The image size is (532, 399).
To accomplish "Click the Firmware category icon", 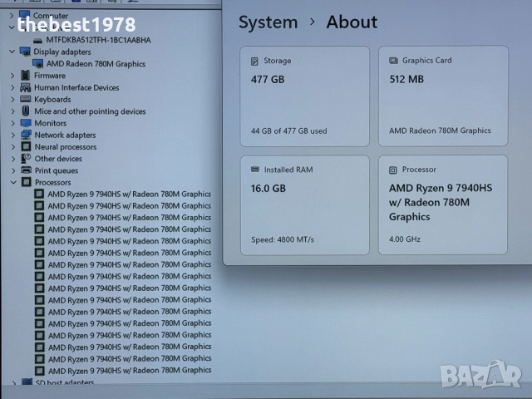I will pos(26,76).
